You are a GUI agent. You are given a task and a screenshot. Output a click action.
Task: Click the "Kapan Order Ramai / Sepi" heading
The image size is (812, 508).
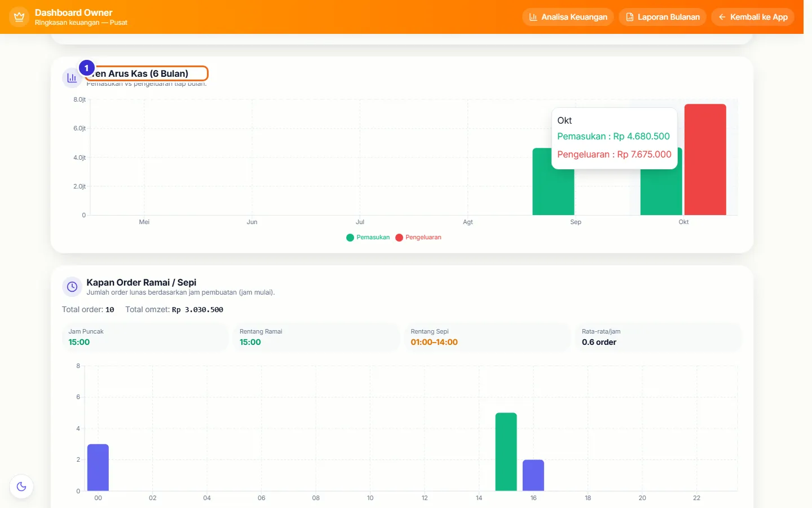tap(142, 282)
